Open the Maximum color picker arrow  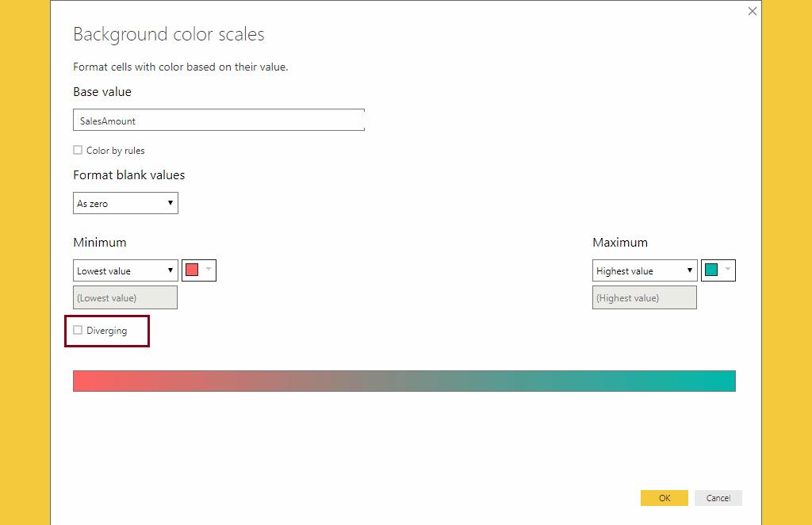pyautogui.click(x=727, y=270)
